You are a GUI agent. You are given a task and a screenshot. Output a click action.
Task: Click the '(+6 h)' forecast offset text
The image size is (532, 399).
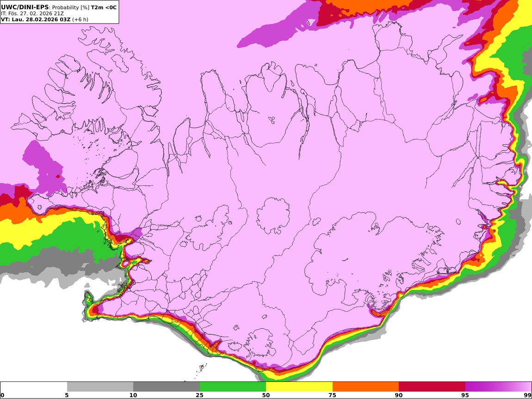80,19
